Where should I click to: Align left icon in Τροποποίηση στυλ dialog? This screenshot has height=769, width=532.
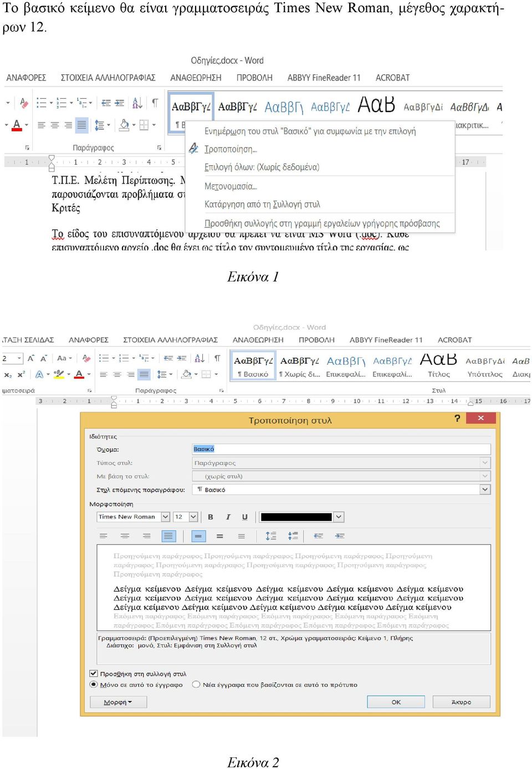[103, 536]
